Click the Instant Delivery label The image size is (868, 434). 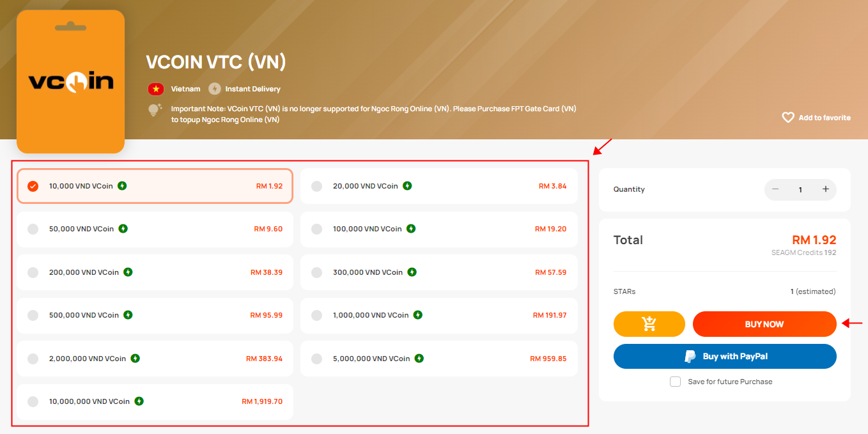tap(252, 89)
